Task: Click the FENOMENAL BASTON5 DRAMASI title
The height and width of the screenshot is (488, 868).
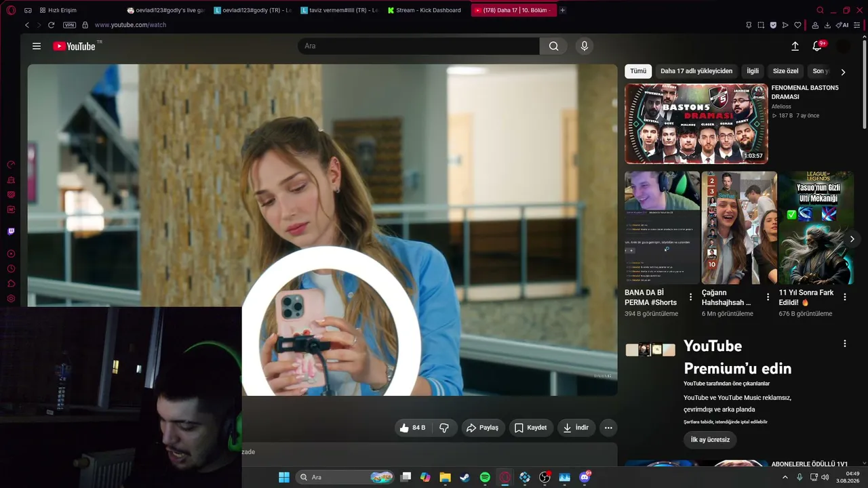Action: coord(805,92)
